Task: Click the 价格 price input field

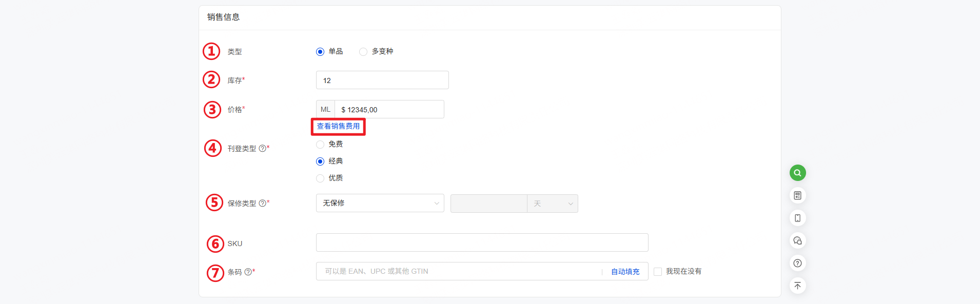Action: coord(389,109)
